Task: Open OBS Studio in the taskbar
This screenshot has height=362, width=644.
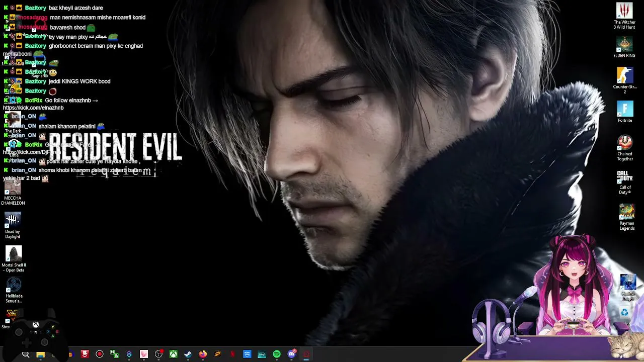Action: pos(158,354)
